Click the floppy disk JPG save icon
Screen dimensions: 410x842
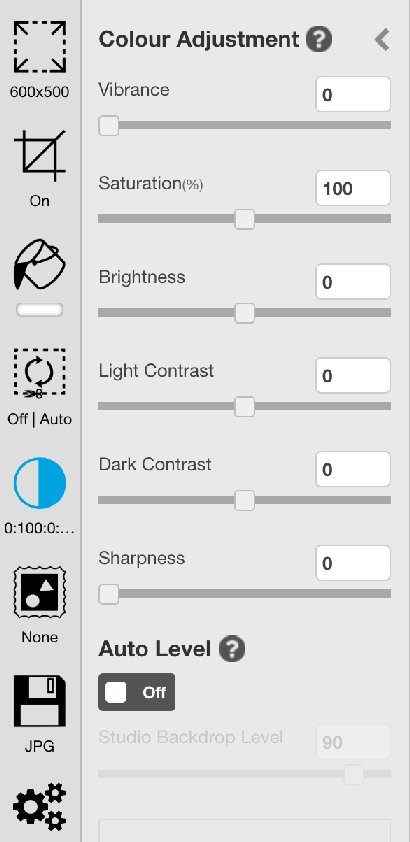[40, 701]
